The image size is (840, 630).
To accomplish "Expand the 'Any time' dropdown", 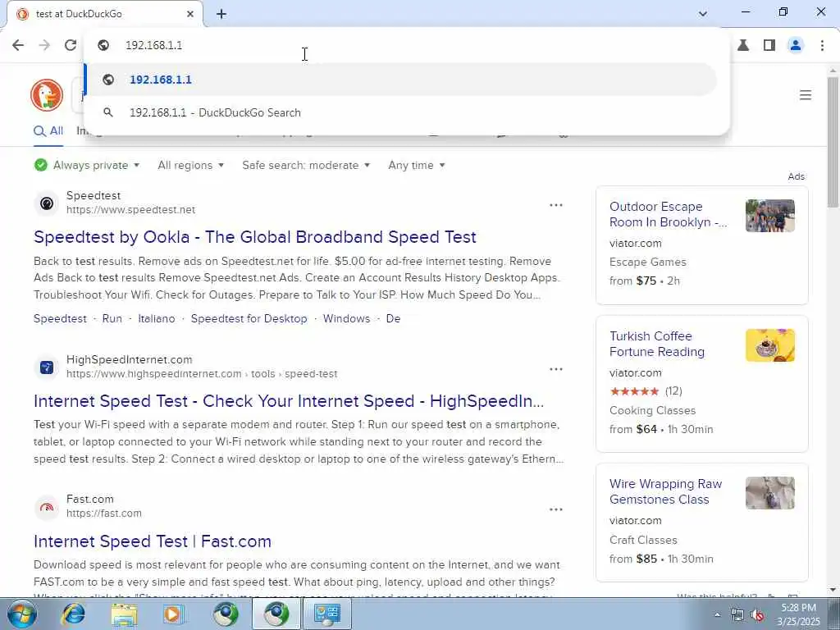I will click(x=417, y=165).
